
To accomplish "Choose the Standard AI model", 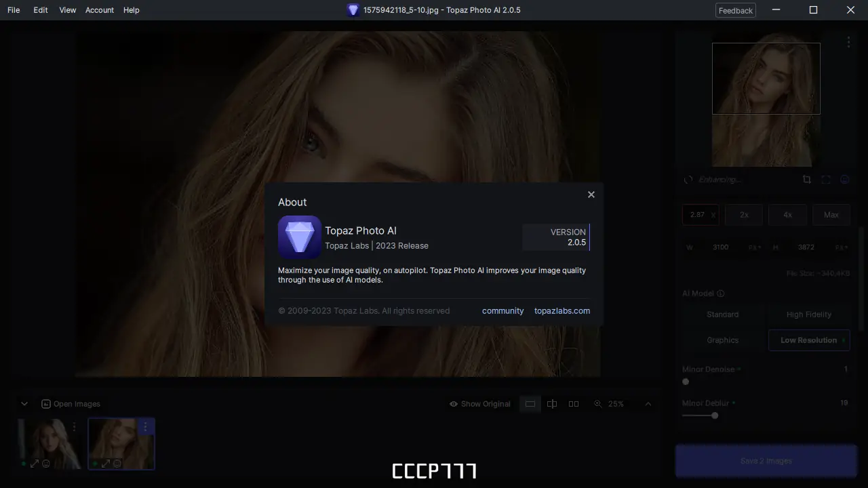I will (x=723, y=314).
